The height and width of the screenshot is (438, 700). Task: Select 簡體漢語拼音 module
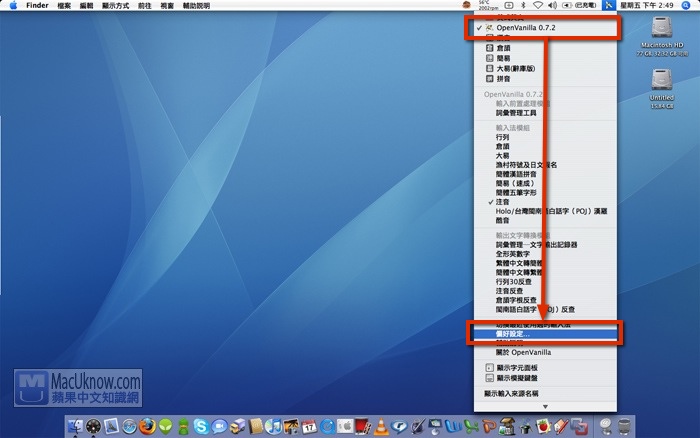pos(545,174)
